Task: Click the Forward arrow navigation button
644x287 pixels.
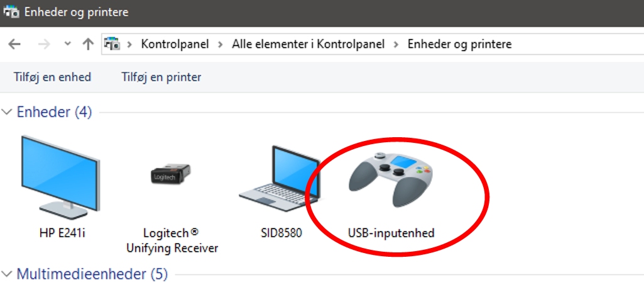Action: 43,44
